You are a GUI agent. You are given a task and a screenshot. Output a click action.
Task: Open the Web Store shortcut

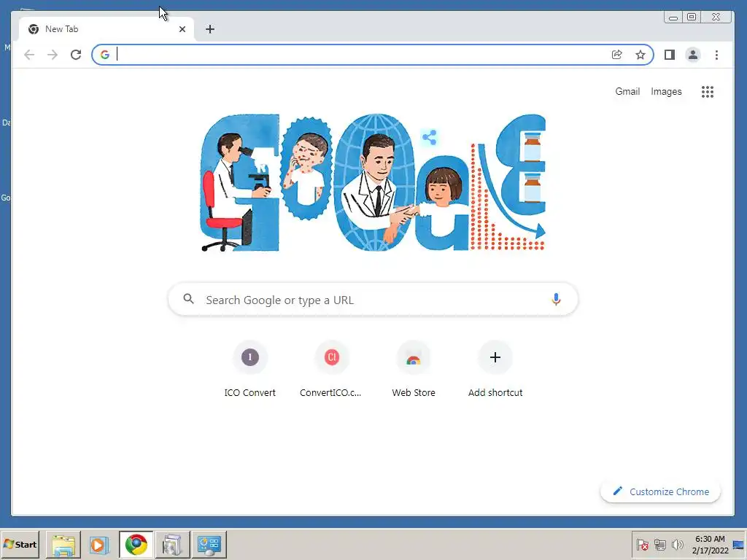tap(414, 370)
